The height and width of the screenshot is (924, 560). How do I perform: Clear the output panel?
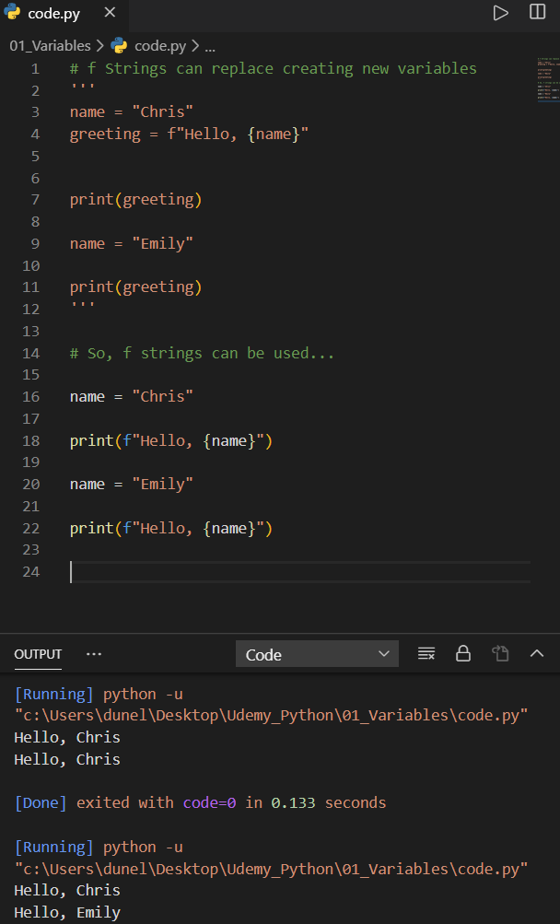coord(426,653)
